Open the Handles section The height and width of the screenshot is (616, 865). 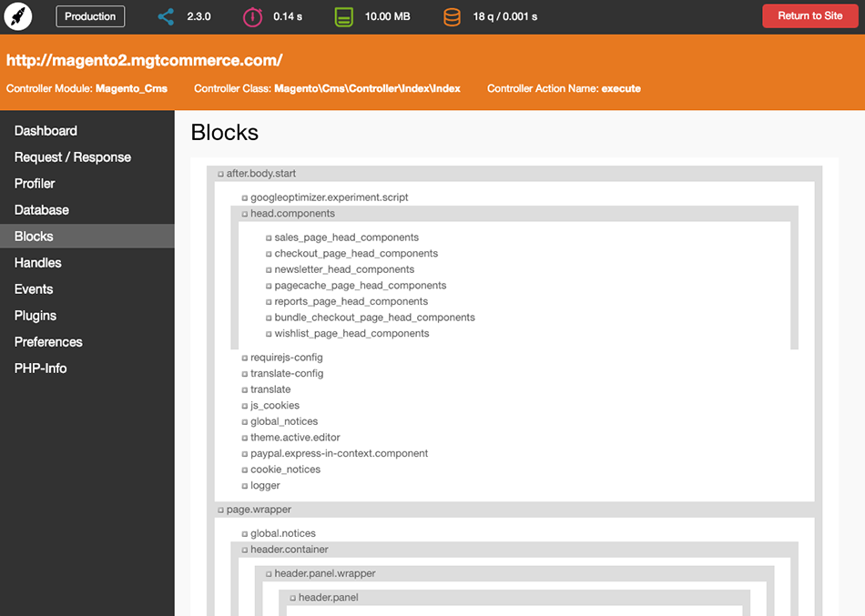coord(87,262)
